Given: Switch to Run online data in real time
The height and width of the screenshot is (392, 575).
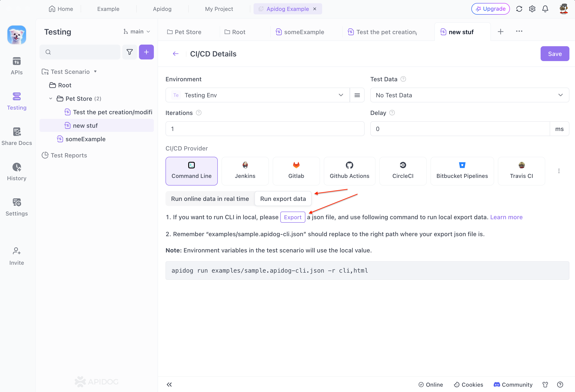Looking at the screenshot, I should click(210, 199).
